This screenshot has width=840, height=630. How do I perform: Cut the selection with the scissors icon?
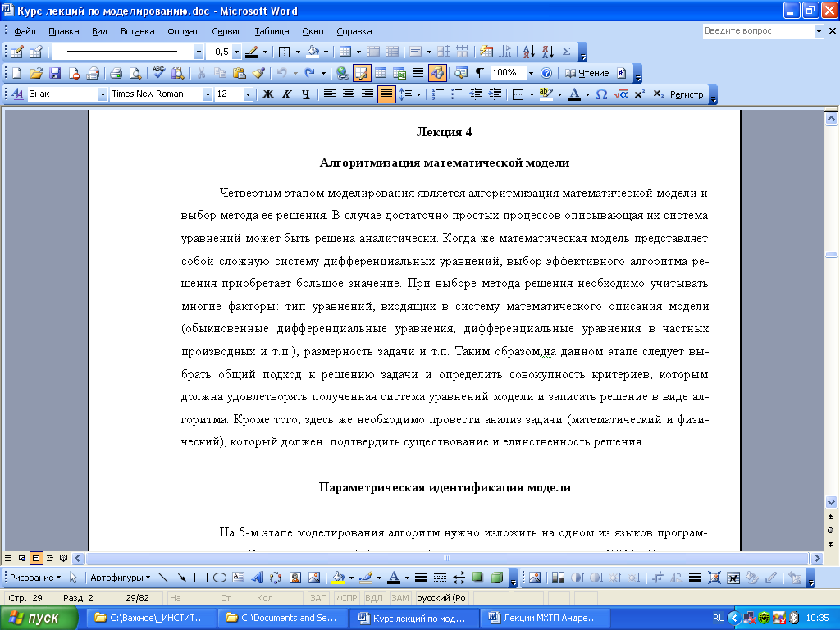coord(201,73)
